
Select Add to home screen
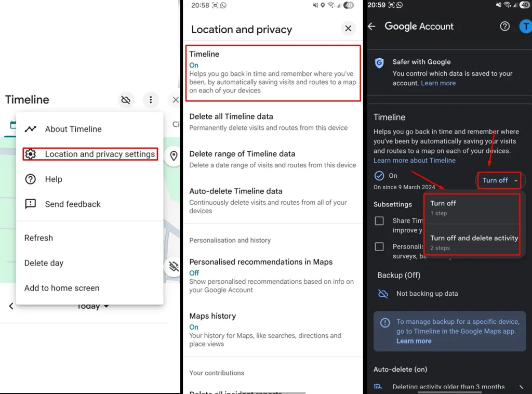coord(89,288)
